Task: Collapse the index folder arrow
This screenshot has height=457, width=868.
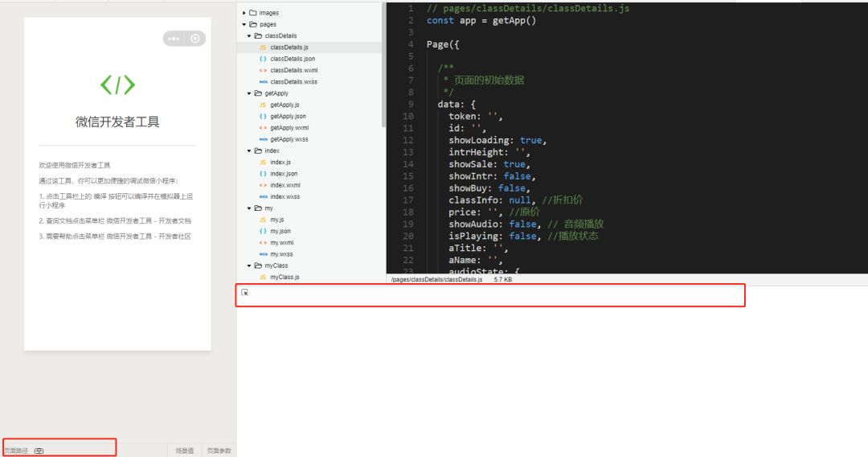Action: 249,150
